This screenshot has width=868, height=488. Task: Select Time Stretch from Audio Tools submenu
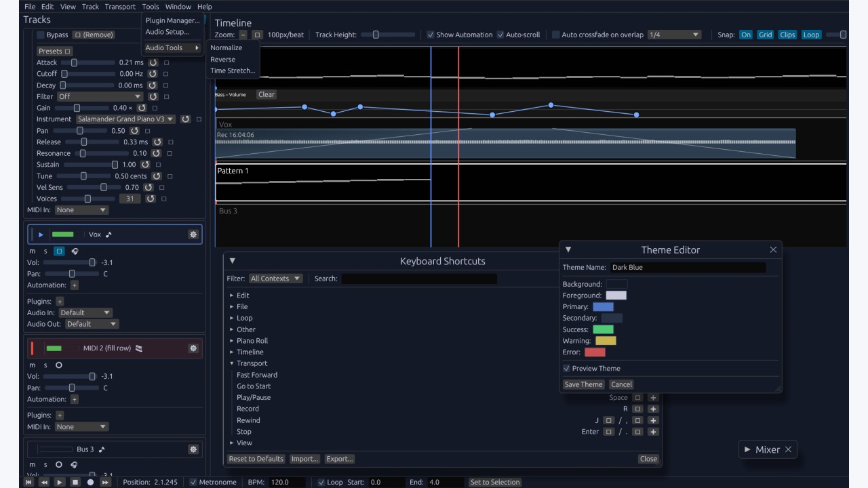[x=233, y=70]
